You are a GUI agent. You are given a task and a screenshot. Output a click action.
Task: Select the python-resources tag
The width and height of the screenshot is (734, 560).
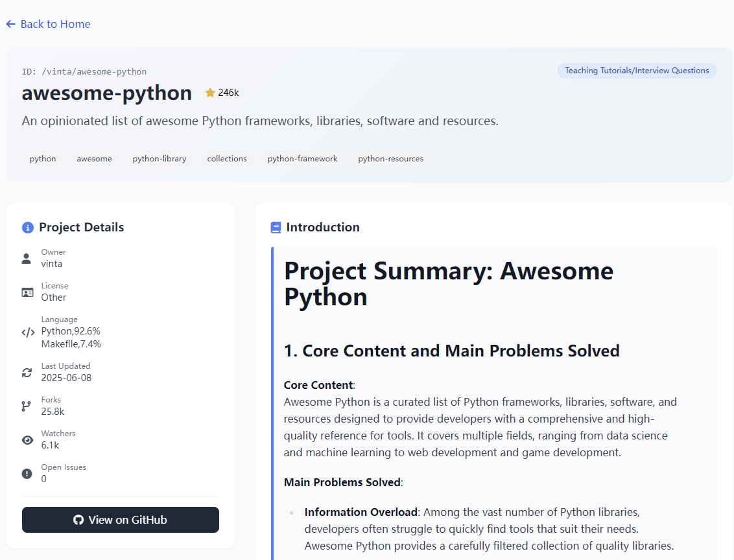click(391, 159)
